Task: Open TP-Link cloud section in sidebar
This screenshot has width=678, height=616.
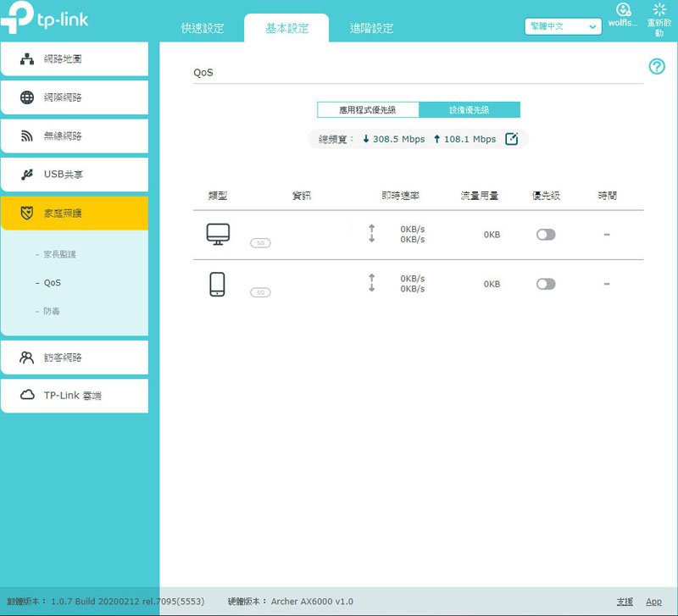Action: tap(75, 396)
